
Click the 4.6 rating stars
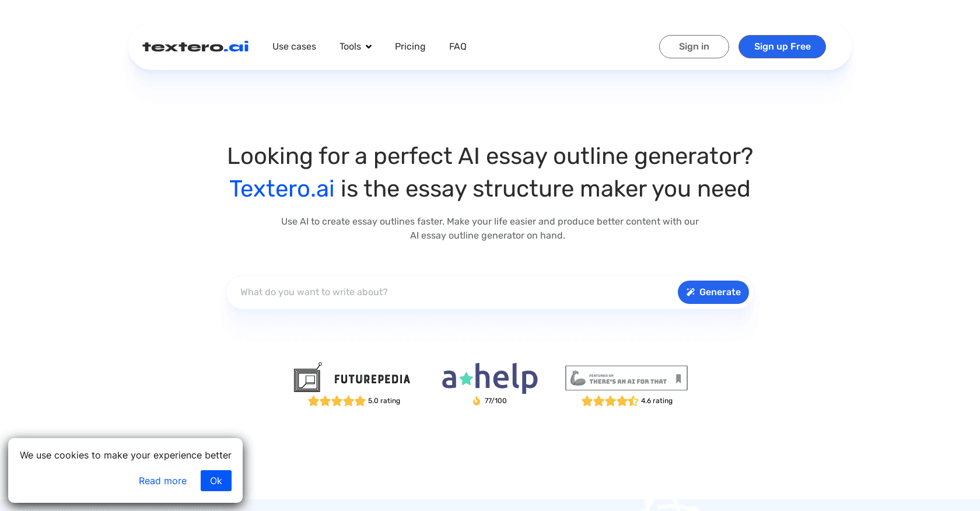pos(610,401)
